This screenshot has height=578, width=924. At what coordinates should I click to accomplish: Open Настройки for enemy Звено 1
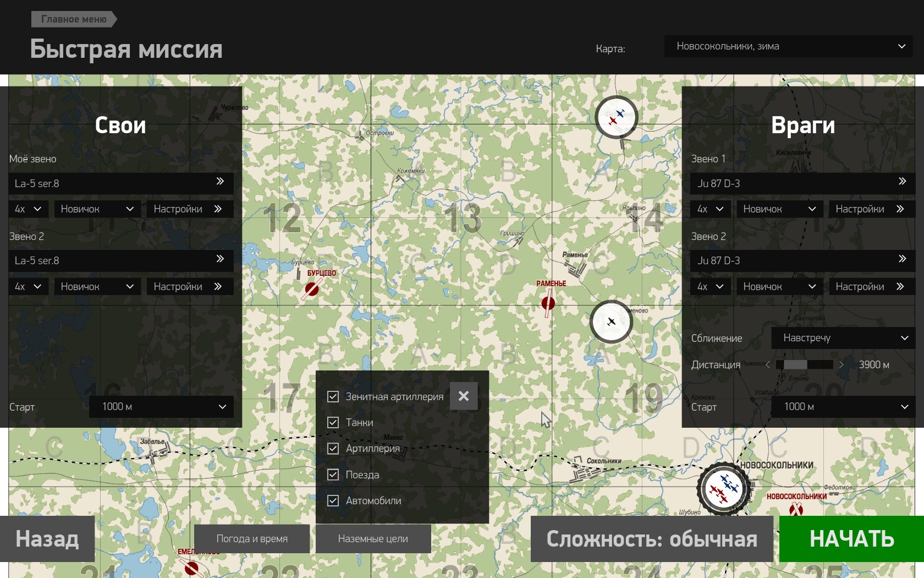tap(872, 209)
